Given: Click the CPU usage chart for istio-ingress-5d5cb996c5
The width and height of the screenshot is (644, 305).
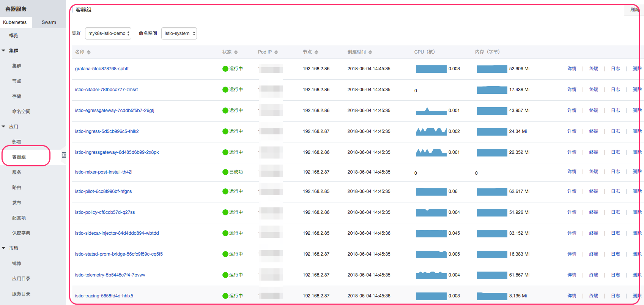Looking at the screenshot, I should (x=431, y=131).
